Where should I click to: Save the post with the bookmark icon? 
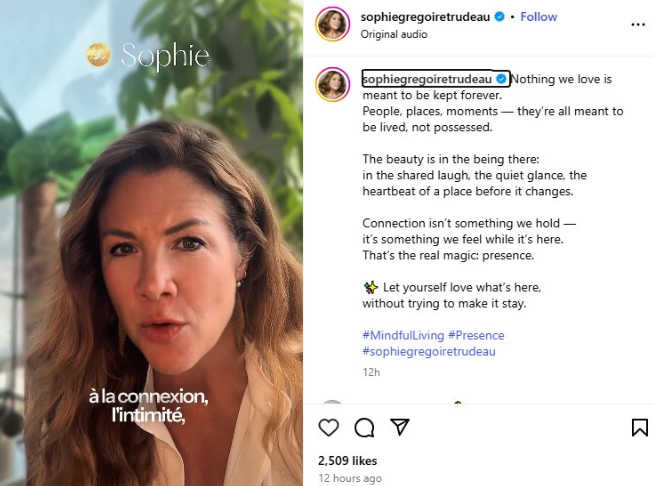pos(639,428)
